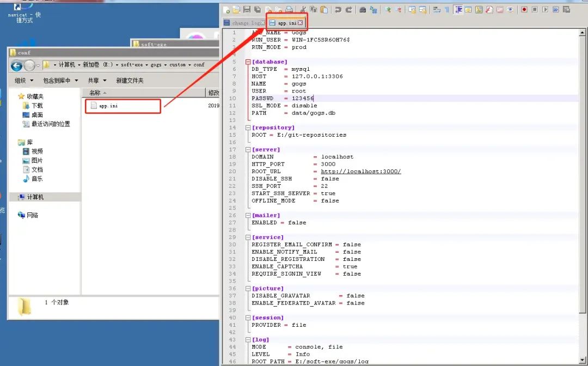Undo the last edit via toolbar

point(338,10)
